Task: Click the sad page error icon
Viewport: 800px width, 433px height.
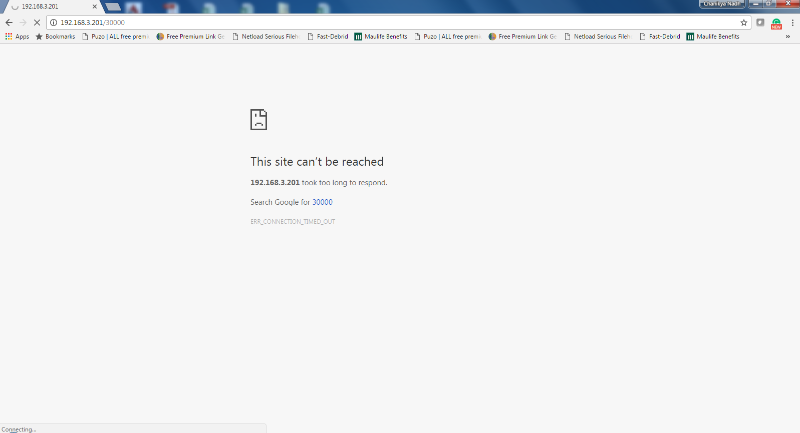Action: pos(259,119)
